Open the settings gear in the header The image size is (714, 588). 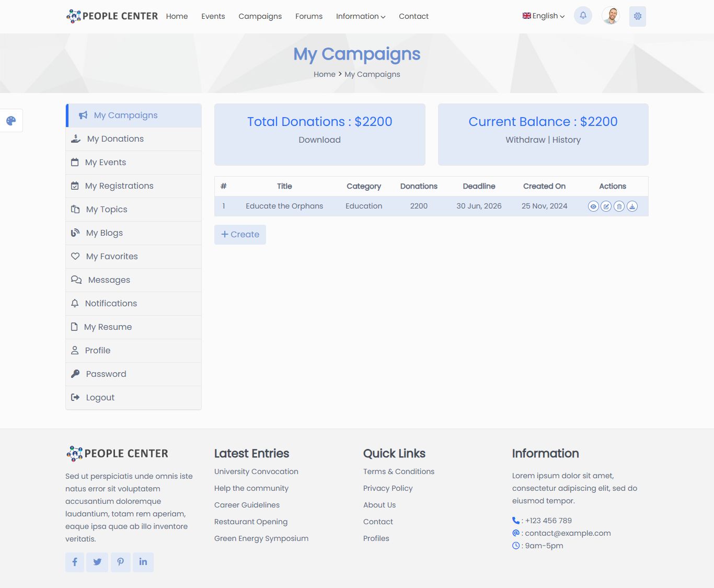pyautogui.click(x=638, y=16)
